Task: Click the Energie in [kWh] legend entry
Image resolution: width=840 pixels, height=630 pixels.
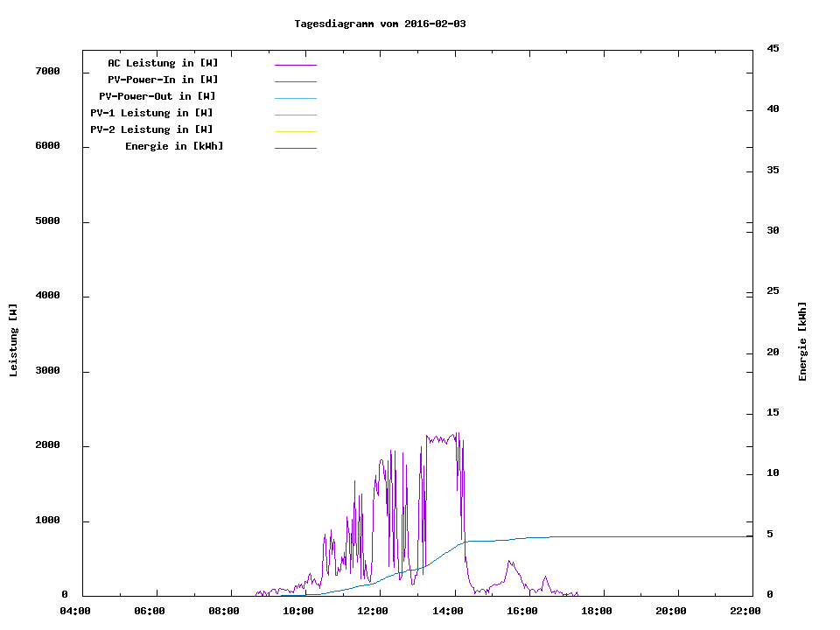Action: [x=174, y=146]
